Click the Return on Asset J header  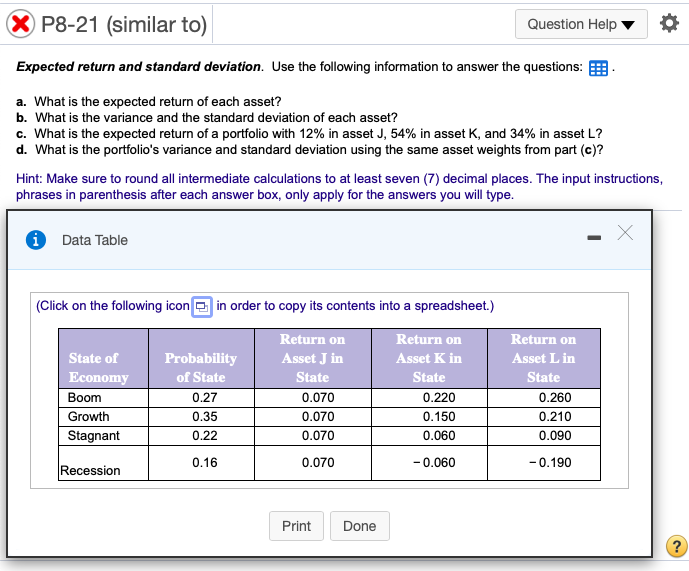[313, 358]
